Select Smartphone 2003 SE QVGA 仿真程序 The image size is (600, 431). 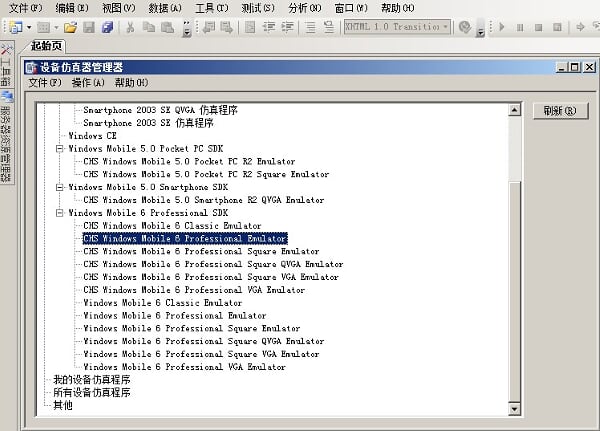160,110
